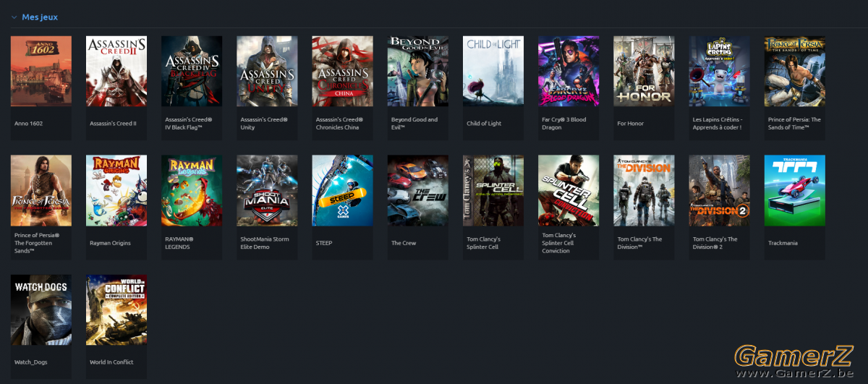
Task: Click "Les Lapins Crétins - Apprends à coder !" label
Action: click(718, 124)
